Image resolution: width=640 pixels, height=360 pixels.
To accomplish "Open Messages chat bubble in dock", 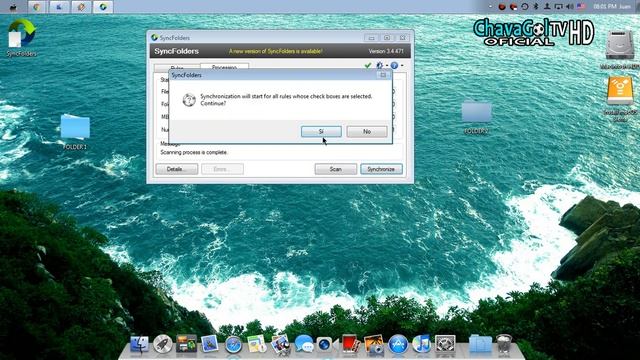I will [304, 344].
